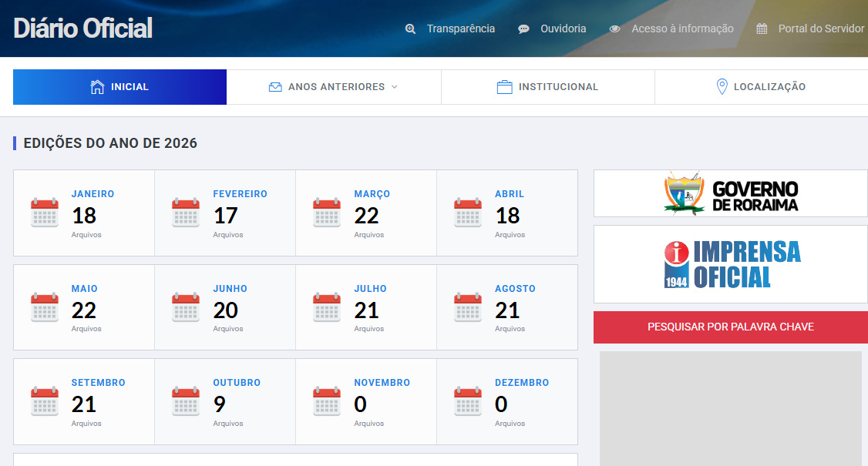Click the Dezembro month label
Viewport: 868px width, 466px height.
(x=522, y=383)
